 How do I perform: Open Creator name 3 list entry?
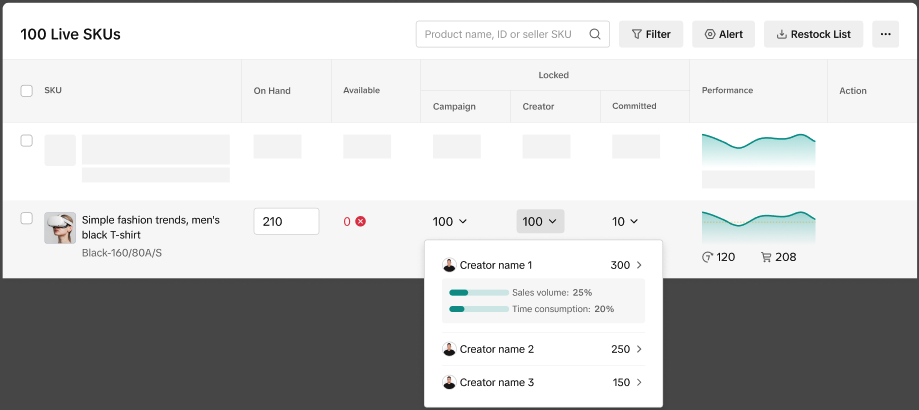tap(543, 382)
